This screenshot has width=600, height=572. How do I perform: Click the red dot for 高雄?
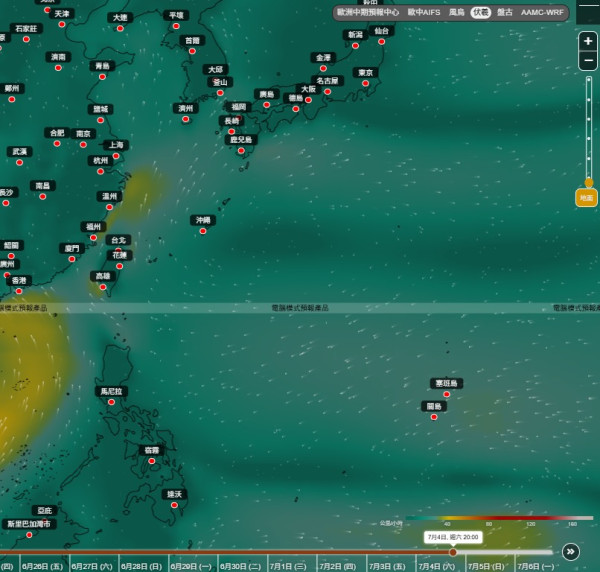click(x=103, y=287)
